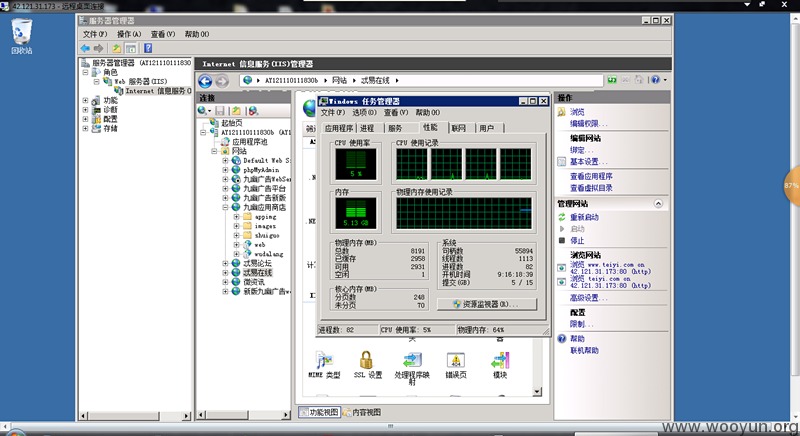Open the MIME 类型 feature icon
The height and width of the screenshot is (436, 800).
(324, 365)
